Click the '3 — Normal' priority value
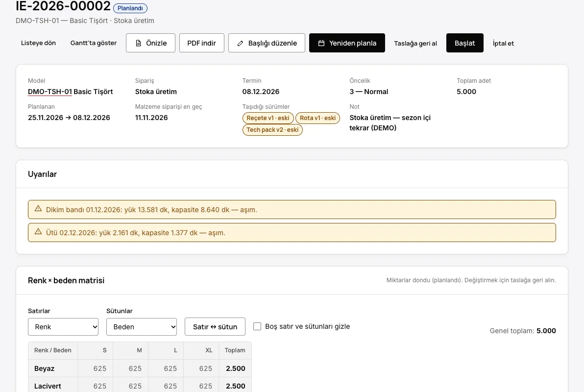This screenshot has height=392, width=584. pyautogui.click(x=369, y=92)
